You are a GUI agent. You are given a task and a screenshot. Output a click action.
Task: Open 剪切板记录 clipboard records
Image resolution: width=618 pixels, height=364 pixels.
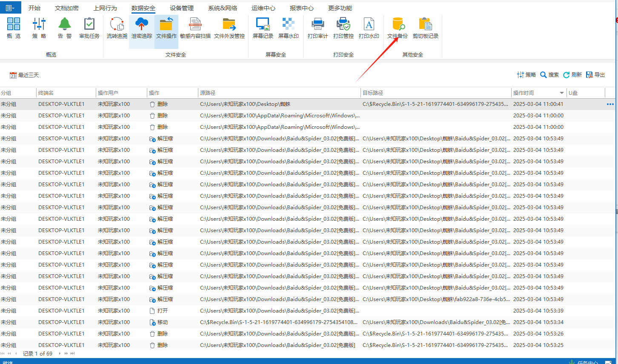(425, 28)
